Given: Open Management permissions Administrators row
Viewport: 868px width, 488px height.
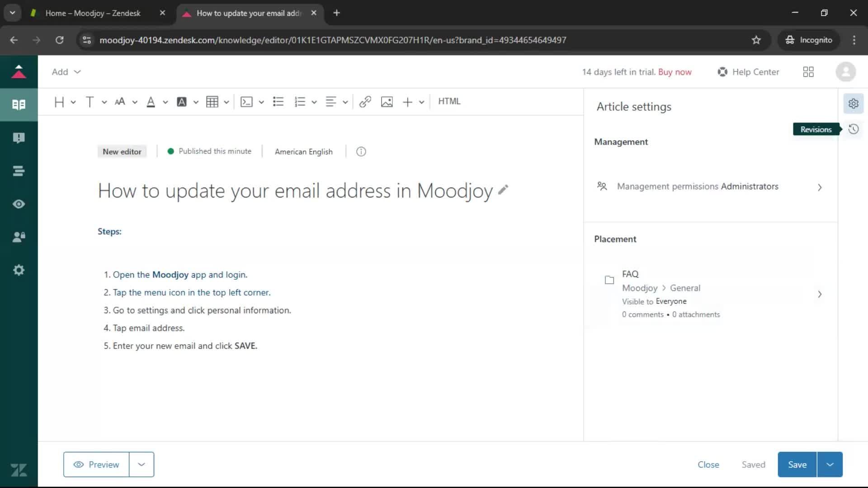Looking at the screenshot, I should point(710,187).
